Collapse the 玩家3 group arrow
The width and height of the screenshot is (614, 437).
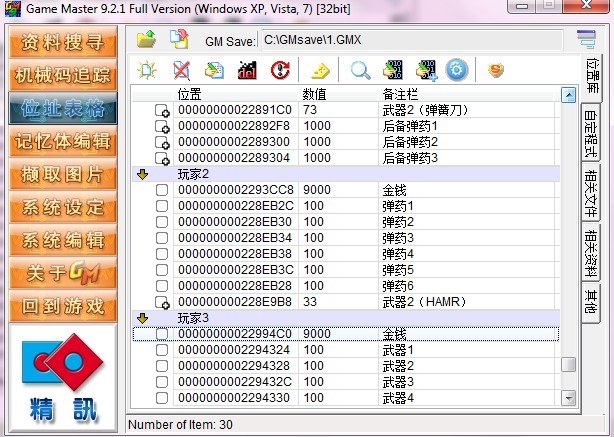(141, 318)
